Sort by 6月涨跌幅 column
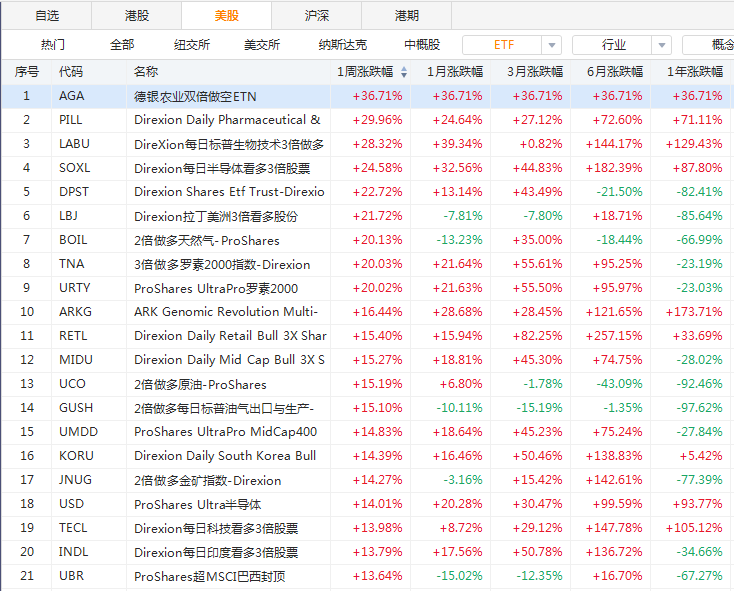Viewport: 734px width, 591px height. pos(615,72)
